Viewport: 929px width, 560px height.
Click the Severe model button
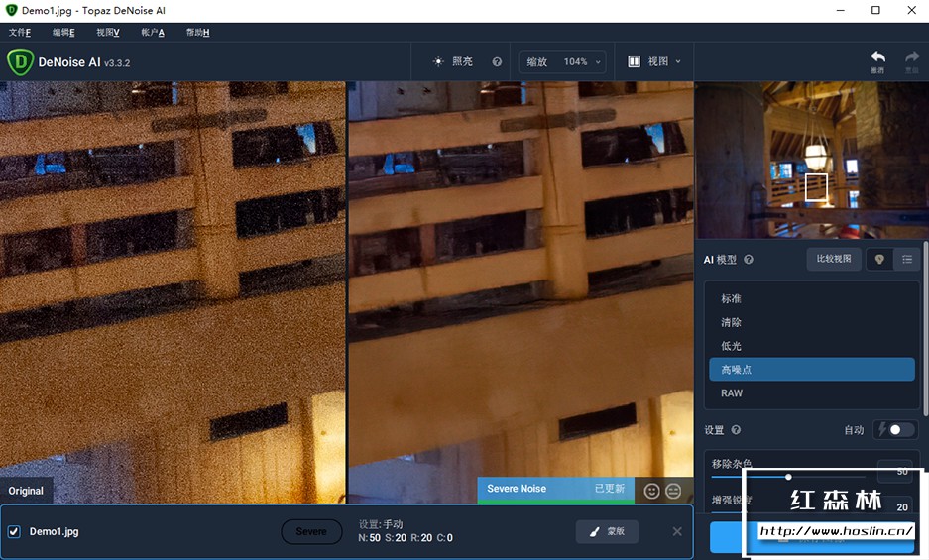311,531
